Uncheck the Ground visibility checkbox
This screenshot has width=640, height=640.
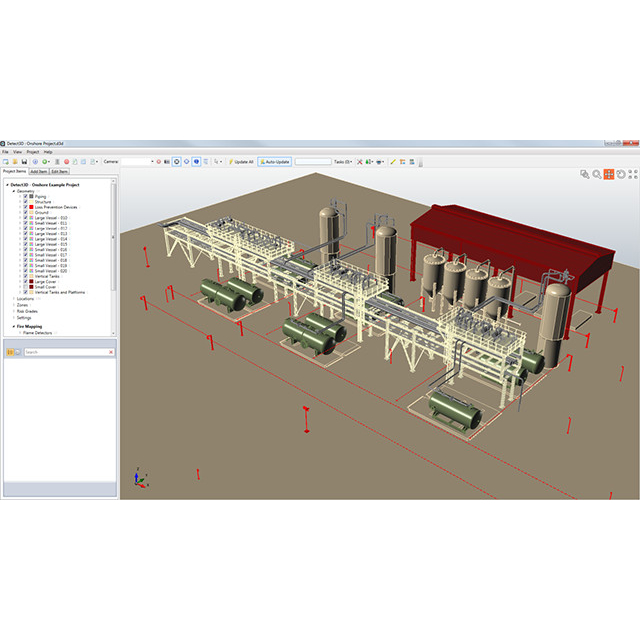(x=25, y=212)
